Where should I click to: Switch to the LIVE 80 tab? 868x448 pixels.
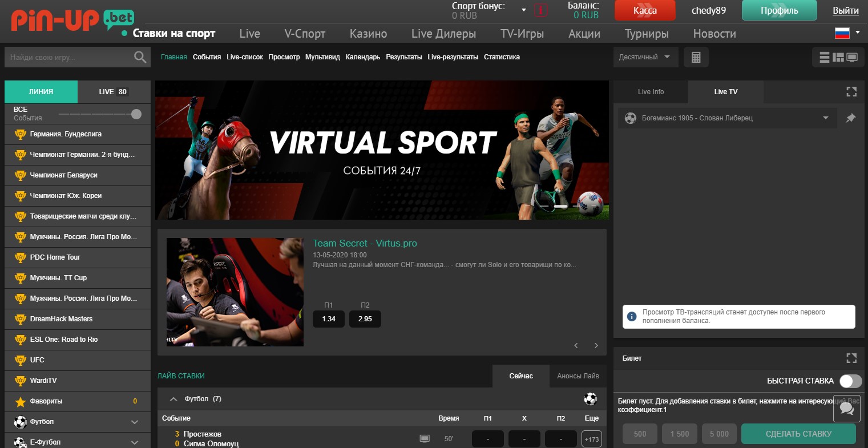tap(114, 92)
